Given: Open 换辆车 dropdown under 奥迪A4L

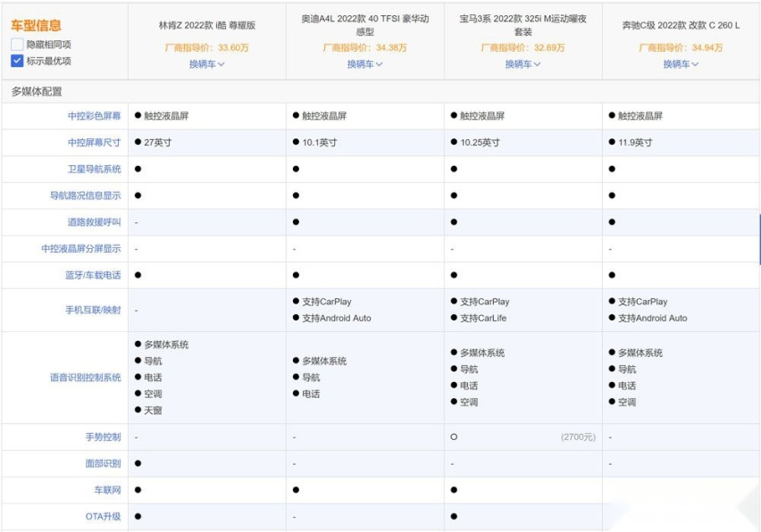Looking at the screenshot, I should click(x=365, y=64).
